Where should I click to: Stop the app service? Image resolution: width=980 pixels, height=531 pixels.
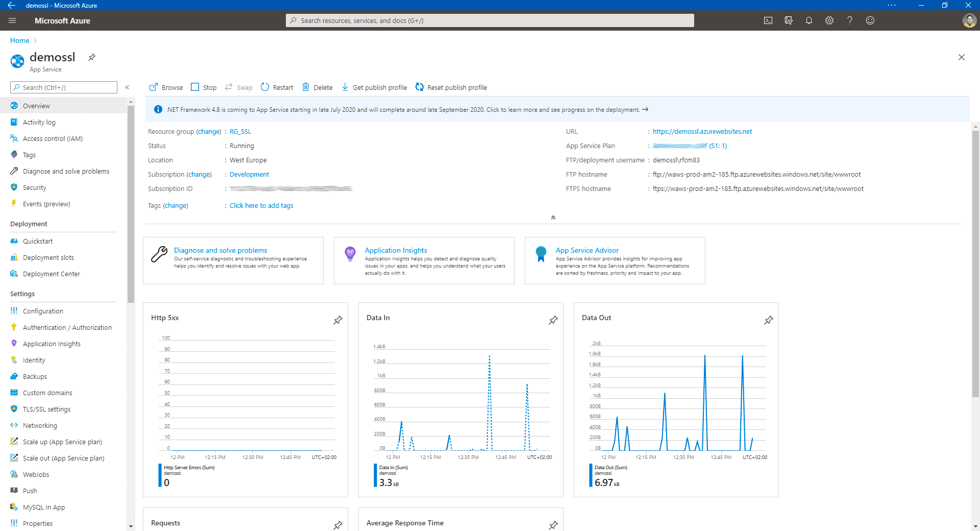204,87
